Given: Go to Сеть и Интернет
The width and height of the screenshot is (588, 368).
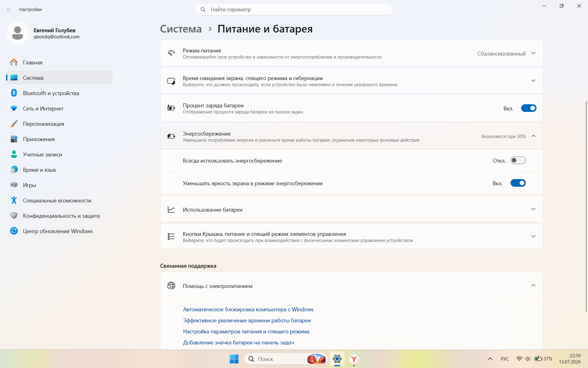Looking at the screenshot, I should pos(59,108).
